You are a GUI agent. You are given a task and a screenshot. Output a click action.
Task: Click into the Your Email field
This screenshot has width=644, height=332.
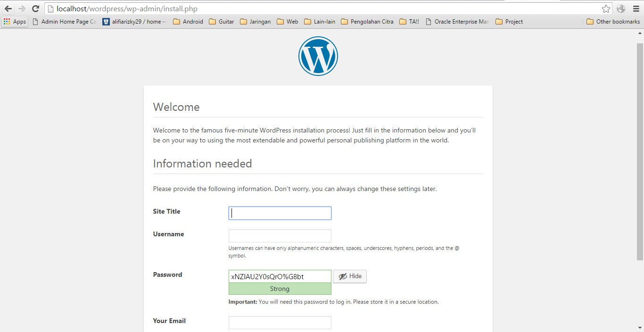pos(280,323)
